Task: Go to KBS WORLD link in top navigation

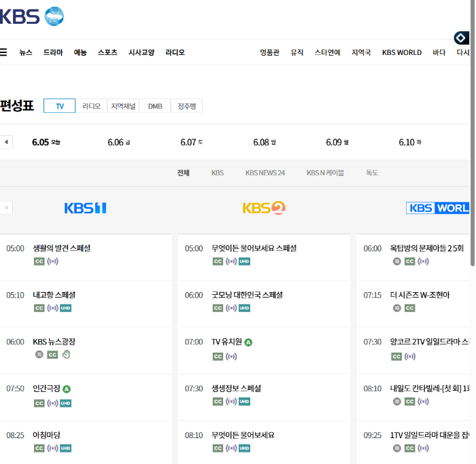Action: (402, 52)
